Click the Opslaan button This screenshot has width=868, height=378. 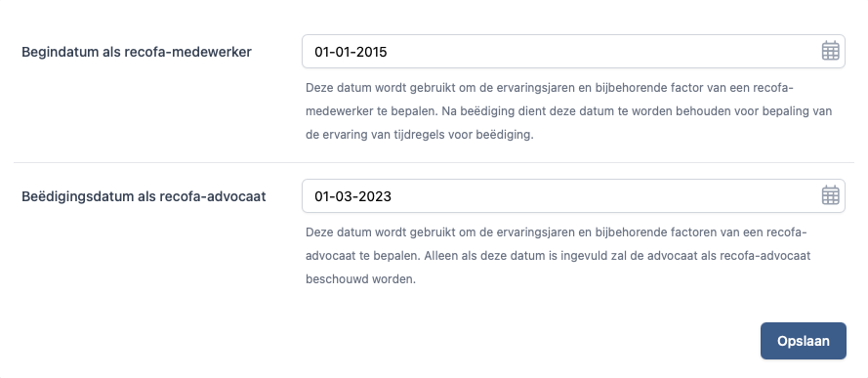pos(804,341)
